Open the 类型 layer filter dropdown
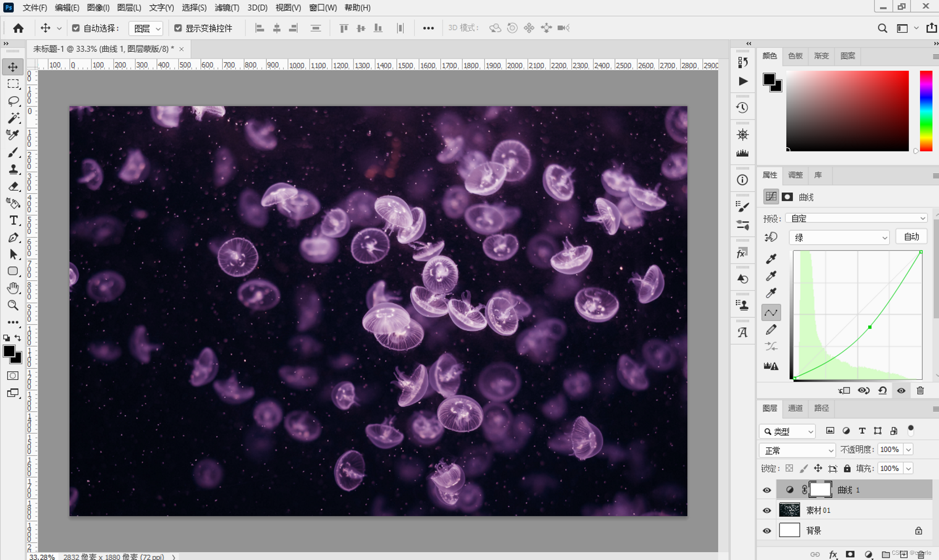 click(787, 431)
